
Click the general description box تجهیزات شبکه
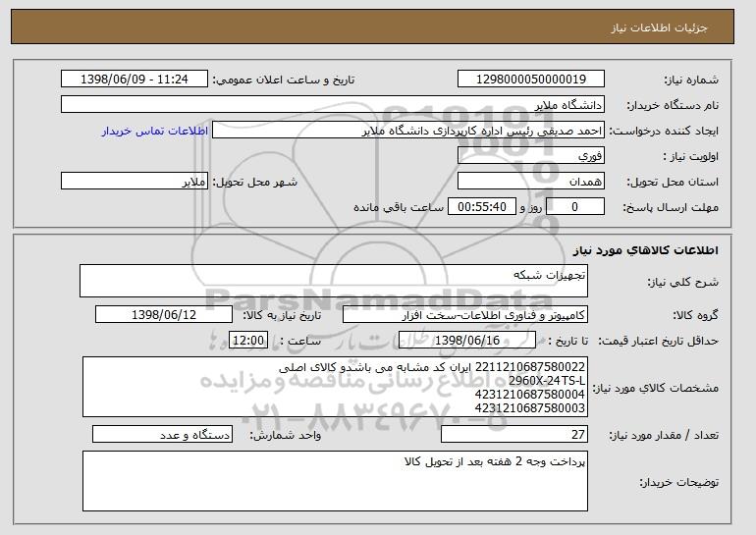[x=334, y=281]
